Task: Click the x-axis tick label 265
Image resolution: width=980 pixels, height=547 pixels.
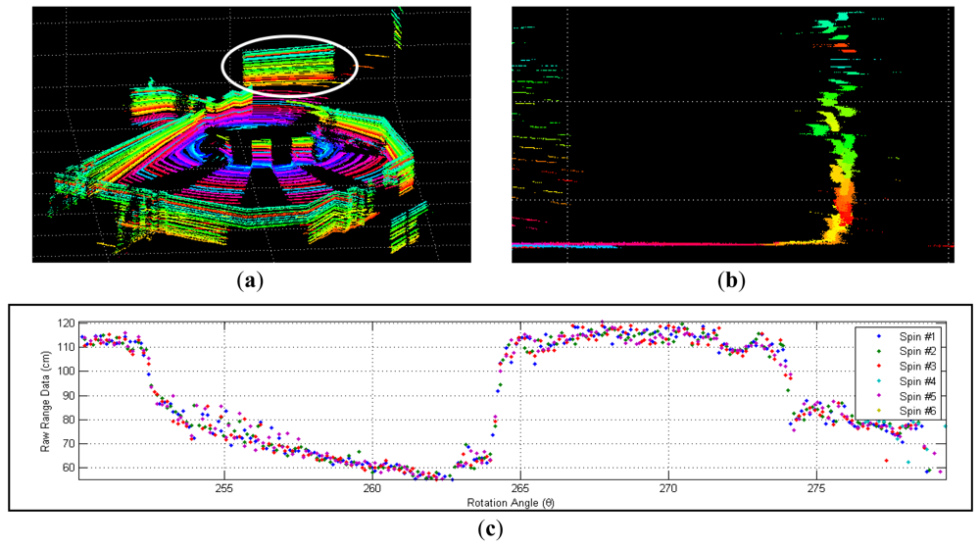Action: [520, 489]
